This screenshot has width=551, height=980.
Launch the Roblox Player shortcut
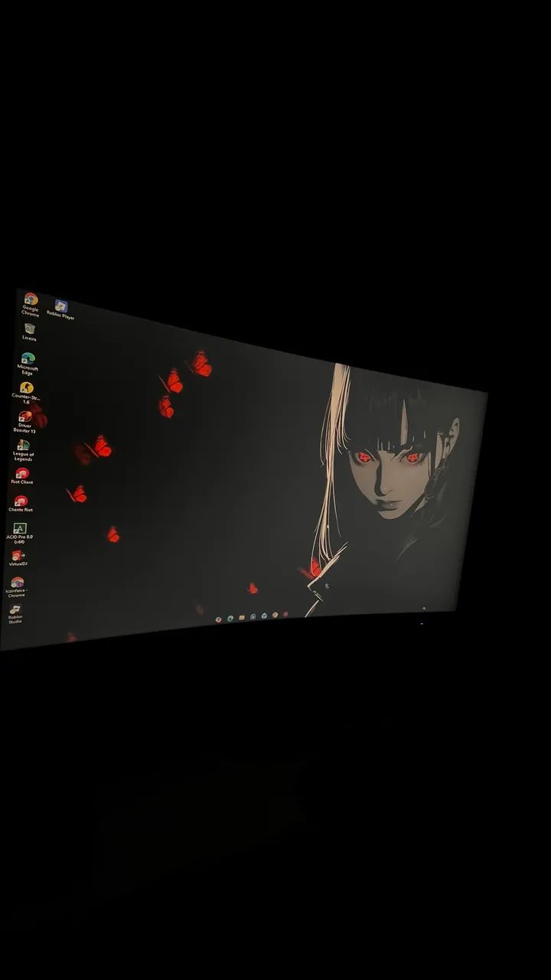(x=60, y=310)
